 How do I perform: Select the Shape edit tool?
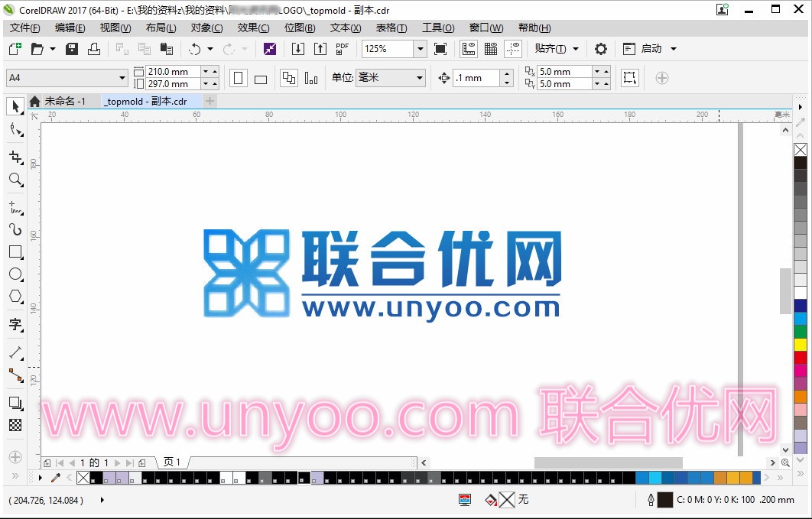pos(15,129)
